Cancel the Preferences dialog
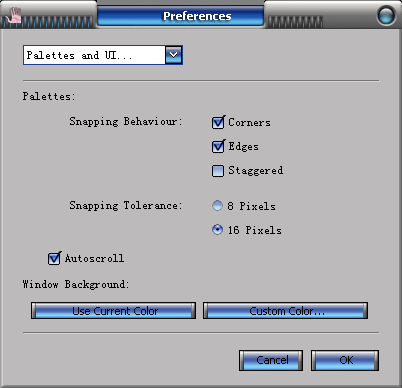The height and width of the screenshot is (388, 402). tap(271, 360)
